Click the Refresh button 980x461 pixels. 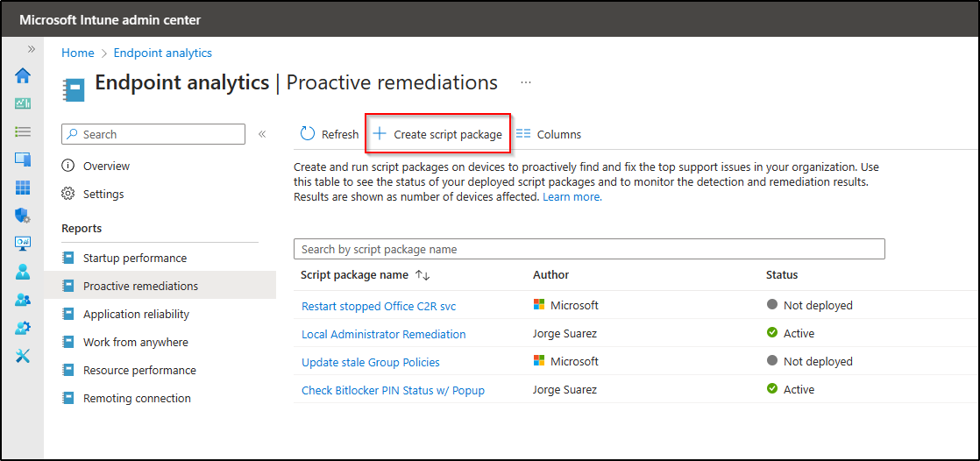point(330,134)
